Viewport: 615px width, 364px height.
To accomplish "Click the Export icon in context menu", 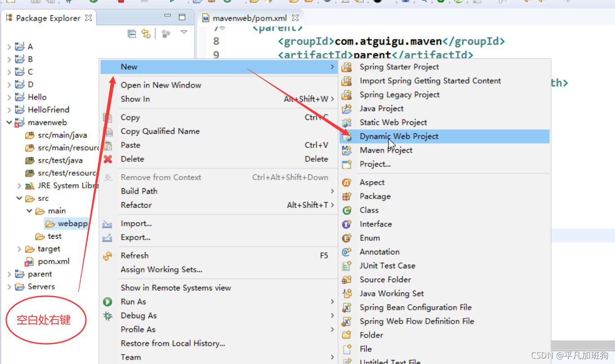I will 108,238.
